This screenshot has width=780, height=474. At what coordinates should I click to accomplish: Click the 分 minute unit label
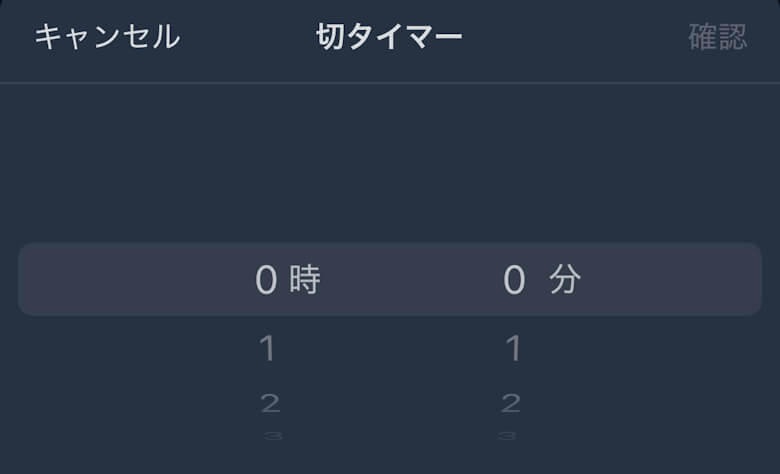click(x=565, y=281)
